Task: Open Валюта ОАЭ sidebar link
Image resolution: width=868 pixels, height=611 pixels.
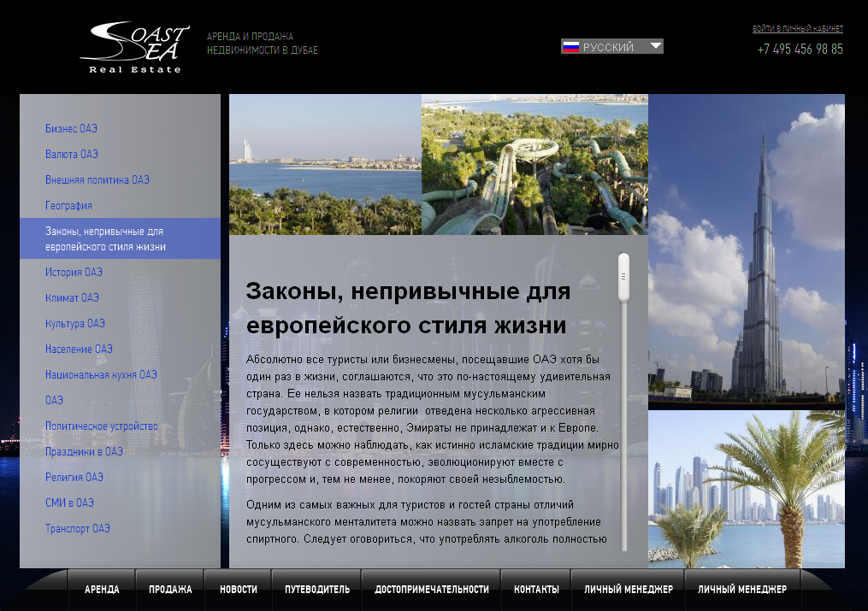Action: [72, 154]
